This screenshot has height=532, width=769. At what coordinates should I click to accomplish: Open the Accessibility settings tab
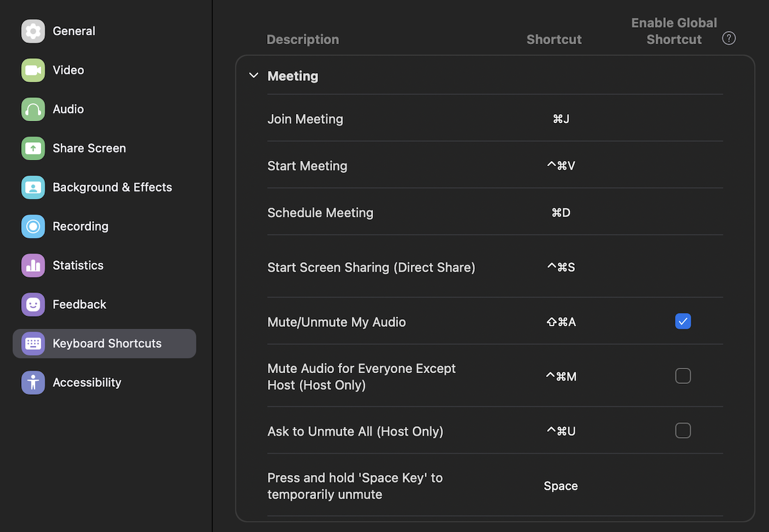point(87,383)
